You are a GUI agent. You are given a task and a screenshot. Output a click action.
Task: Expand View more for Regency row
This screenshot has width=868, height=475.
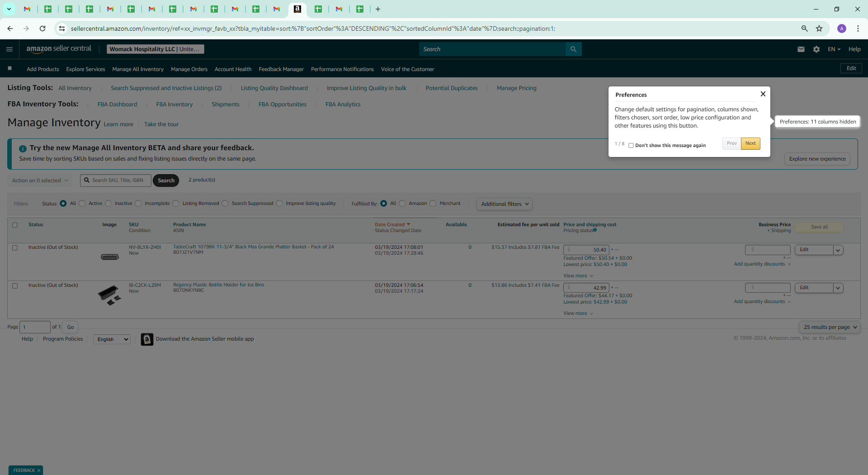tap(578, 313)
